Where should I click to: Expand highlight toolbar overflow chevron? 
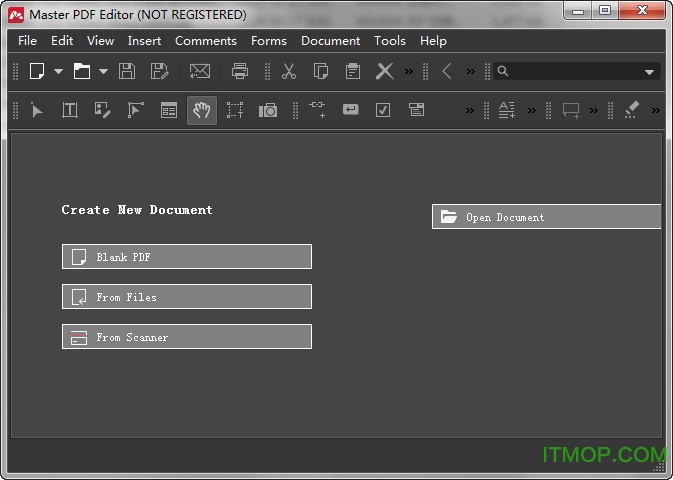(655, 111)
